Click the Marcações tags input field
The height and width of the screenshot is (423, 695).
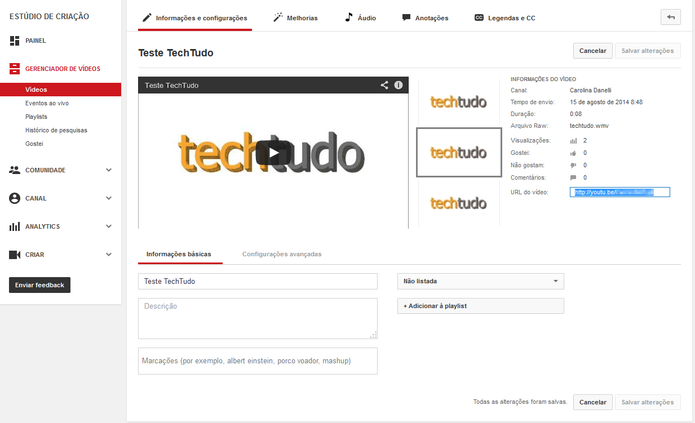point(258,361)
